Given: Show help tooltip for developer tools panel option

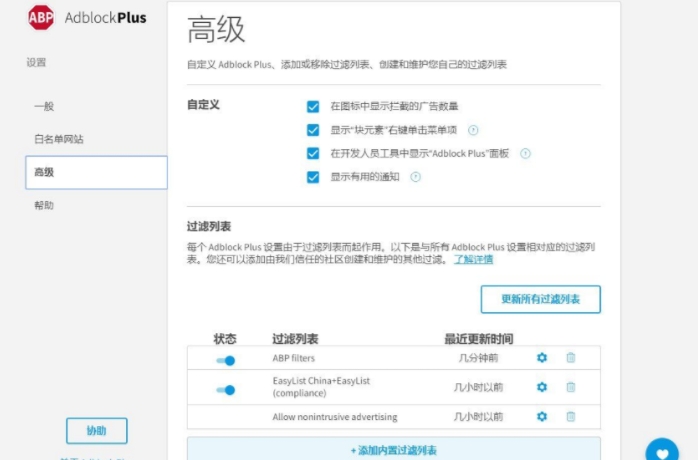Looking at the screenshot, I should [525, 154].
